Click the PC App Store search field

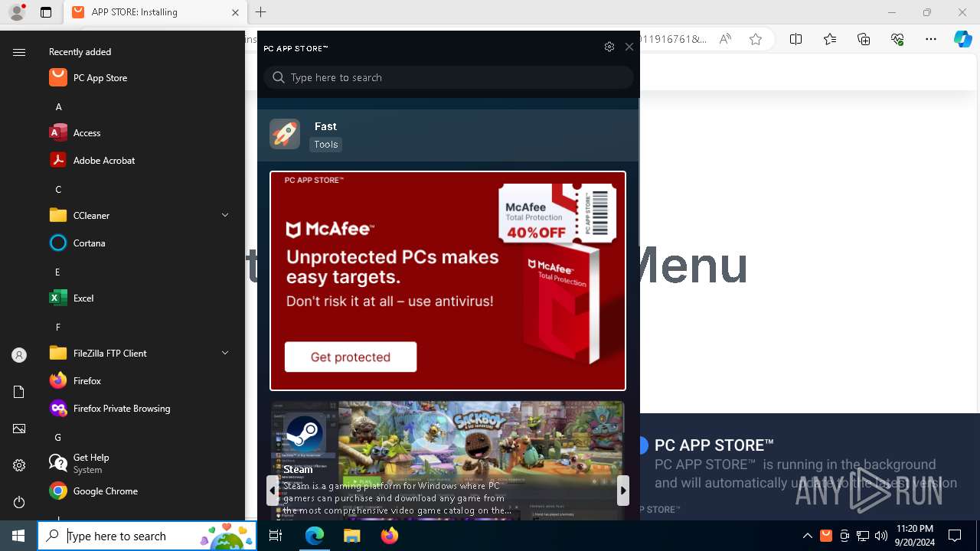click(449, 77)
